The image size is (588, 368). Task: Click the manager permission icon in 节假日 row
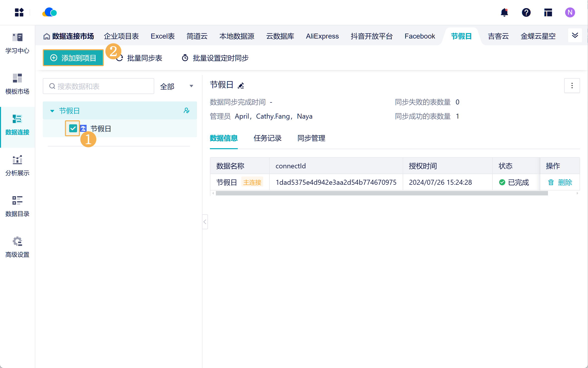pyautogui.click(x=186, y=111)
